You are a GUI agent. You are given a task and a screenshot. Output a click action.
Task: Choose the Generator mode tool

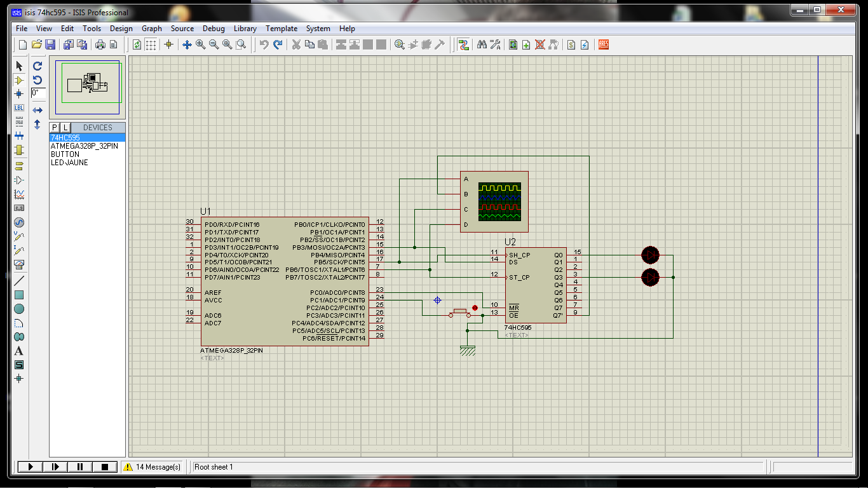19,222
